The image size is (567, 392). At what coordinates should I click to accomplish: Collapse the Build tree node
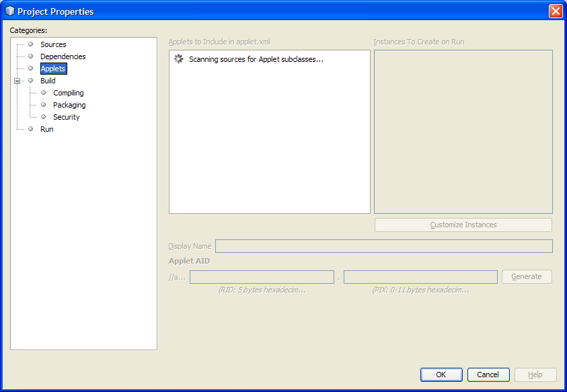click(17, 81)
